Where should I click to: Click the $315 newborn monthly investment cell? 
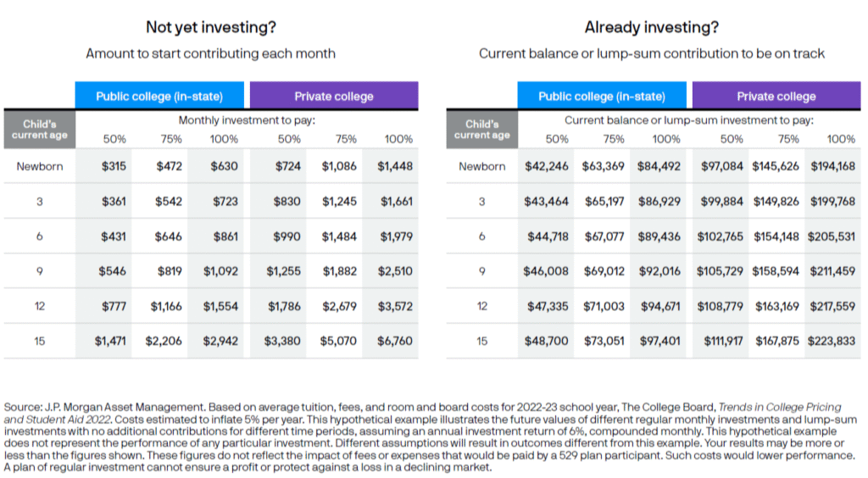[114, 166]
